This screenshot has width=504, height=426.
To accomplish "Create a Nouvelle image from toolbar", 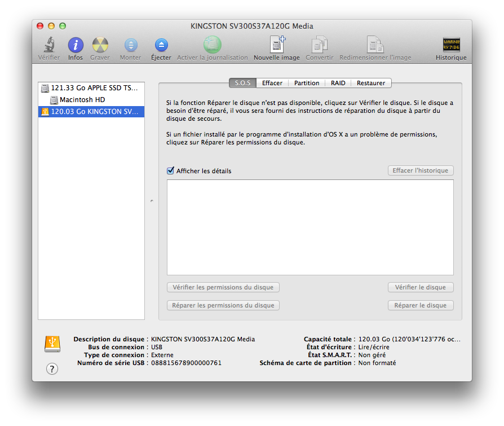I will click(x=276, y=46).
